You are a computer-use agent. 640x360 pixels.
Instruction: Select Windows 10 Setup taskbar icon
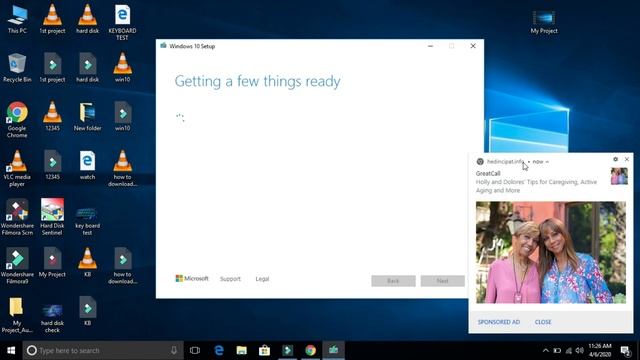point(333,350)
